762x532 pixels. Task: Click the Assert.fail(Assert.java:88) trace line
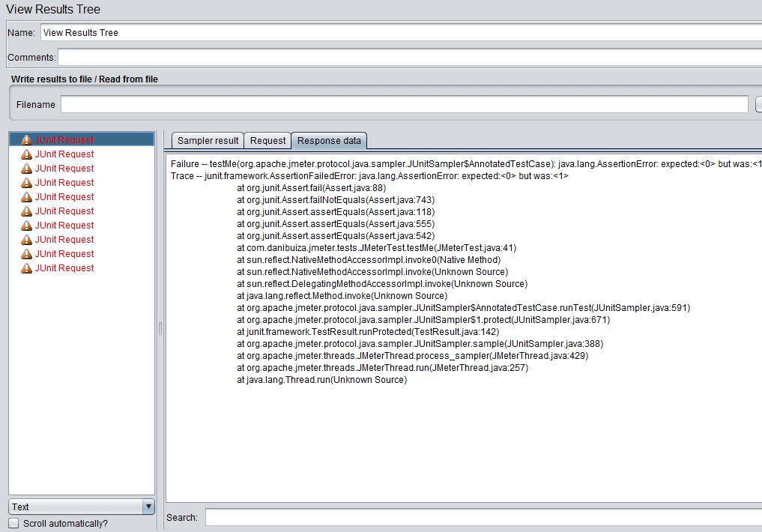pyautogui.click(x=312, y=187)
